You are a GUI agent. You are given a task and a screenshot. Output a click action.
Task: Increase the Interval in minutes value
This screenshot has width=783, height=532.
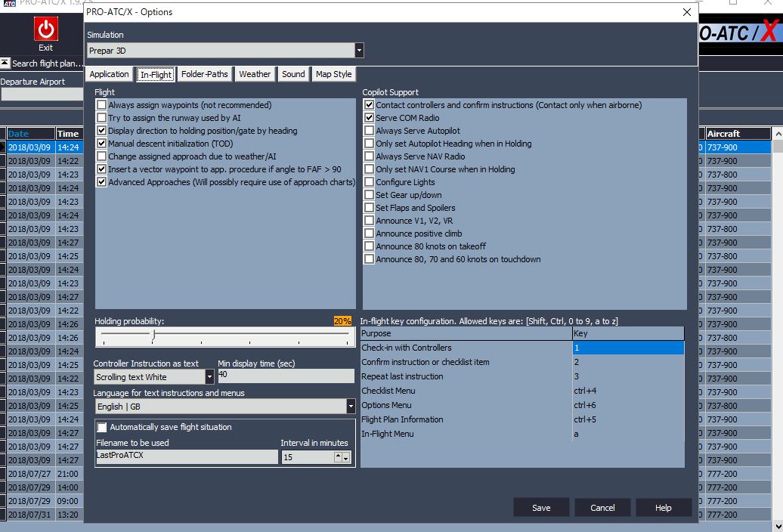tap(338, 456)
